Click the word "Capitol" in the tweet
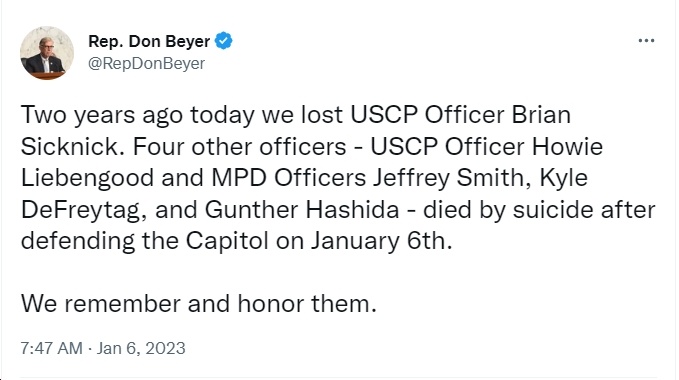This screenshot has height=380, width=679. (x=227, y=241)
